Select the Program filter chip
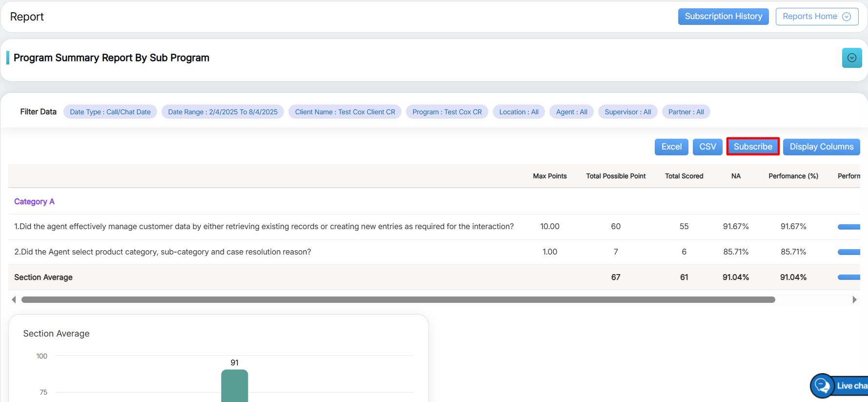868x402 pixels. coord(447,112)
